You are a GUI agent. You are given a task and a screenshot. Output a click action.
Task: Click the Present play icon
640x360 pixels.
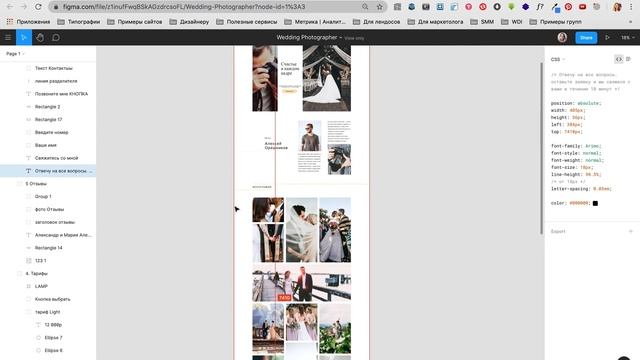point(607,38)
